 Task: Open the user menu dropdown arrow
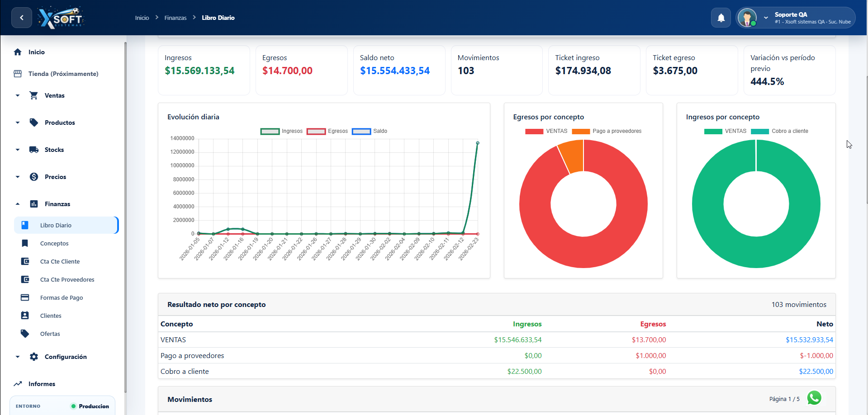point(766,18)
